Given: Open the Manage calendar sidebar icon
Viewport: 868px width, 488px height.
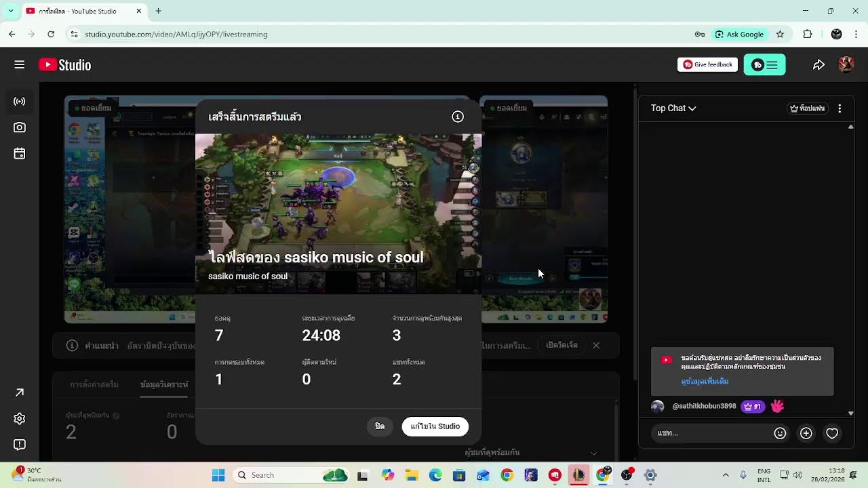Looking at the screenshot, I should tap(20, 154).
